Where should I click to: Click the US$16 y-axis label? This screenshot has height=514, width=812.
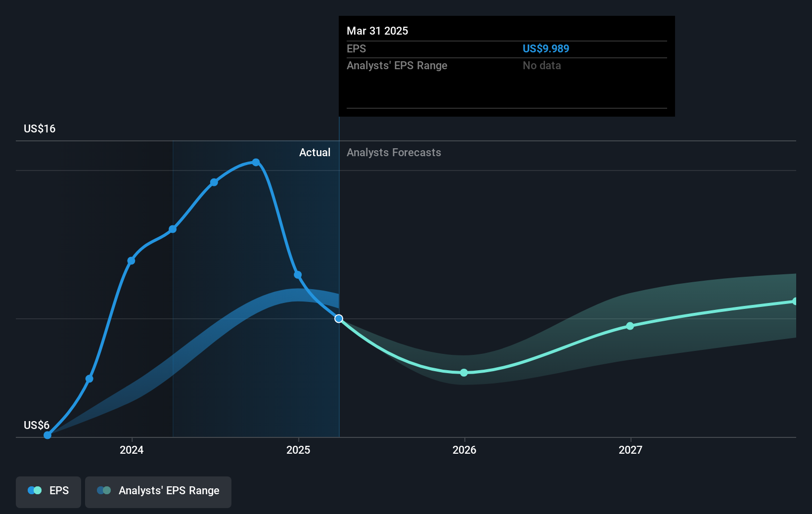40,128
